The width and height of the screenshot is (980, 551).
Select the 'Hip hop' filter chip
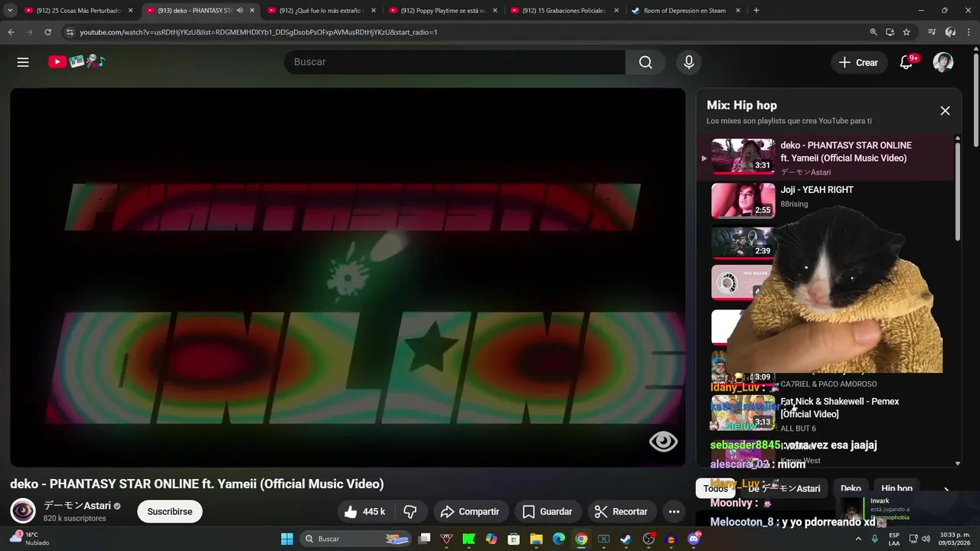897,488
